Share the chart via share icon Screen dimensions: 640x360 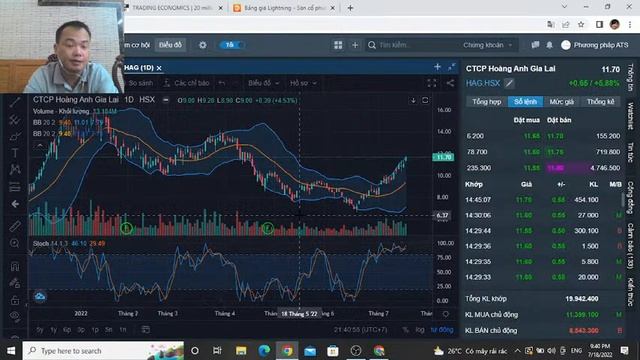(450, 83)
